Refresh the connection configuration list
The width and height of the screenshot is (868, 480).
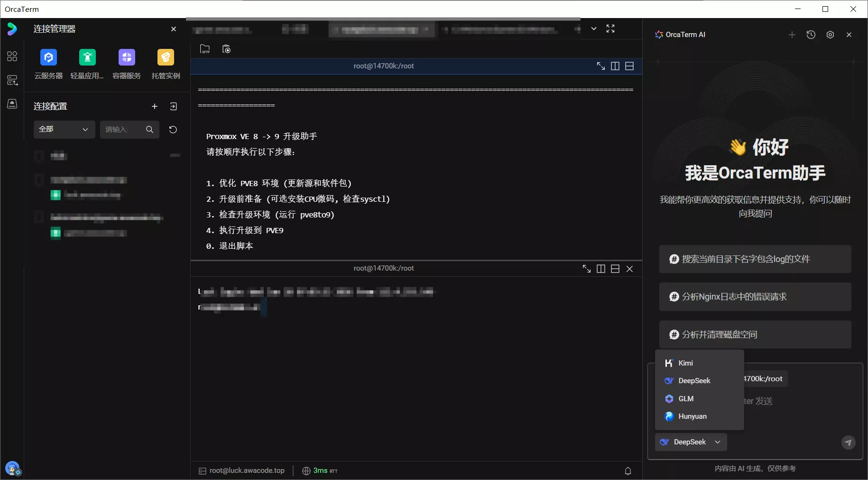coord(173,130)
